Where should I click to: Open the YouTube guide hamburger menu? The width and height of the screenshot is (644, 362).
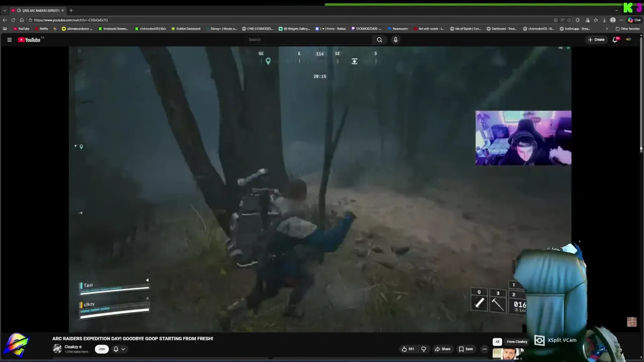9,40
